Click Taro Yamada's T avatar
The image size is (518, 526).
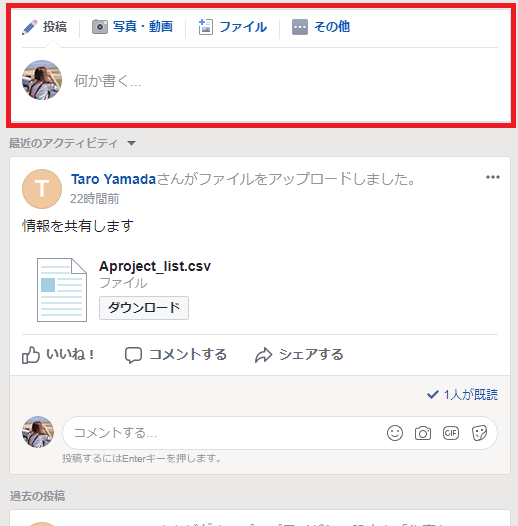point(42,189)
